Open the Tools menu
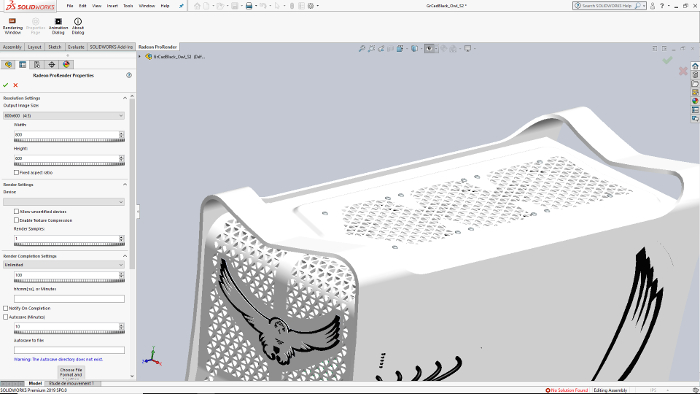 (x=128, y=6)
